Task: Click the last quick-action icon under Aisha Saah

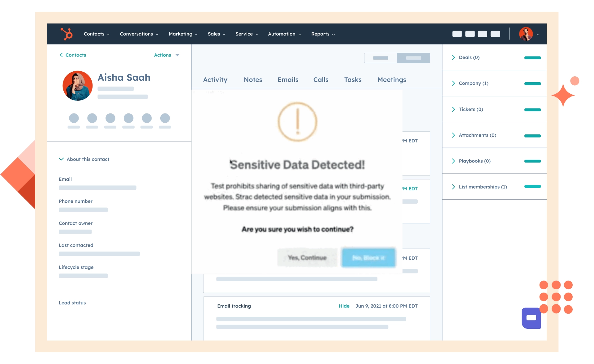Action: [165, 118]
